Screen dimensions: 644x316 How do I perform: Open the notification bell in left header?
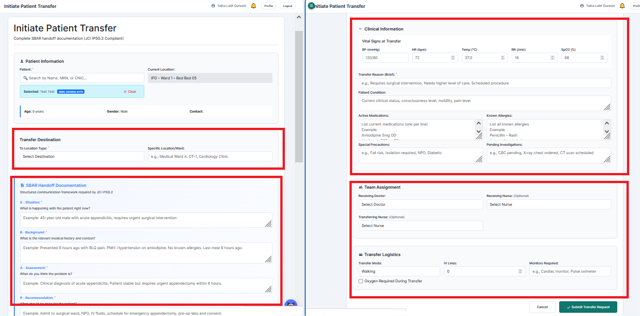[254, 6]
